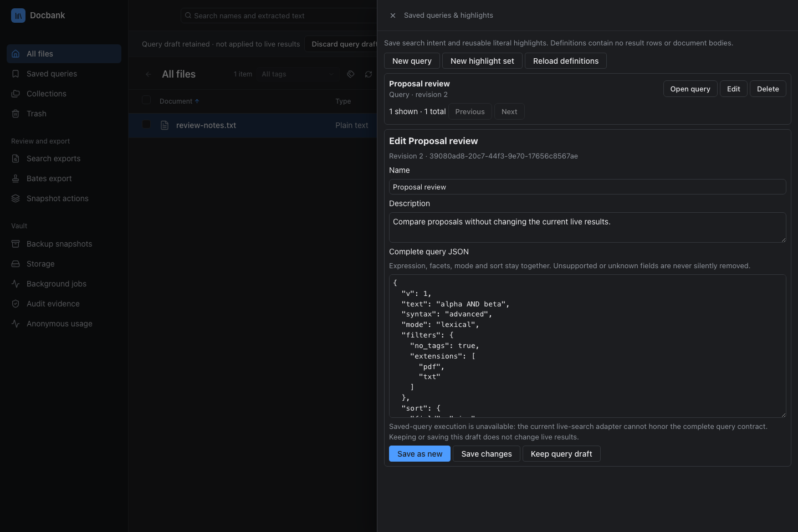Toggle the select-all documents checkbox

point(146,100)
